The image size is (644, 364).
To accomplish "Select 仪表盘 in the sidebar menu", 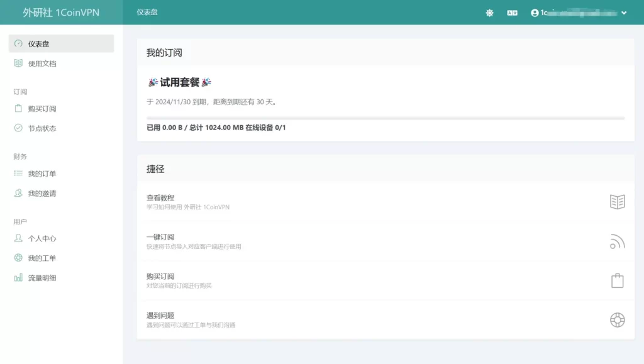I will 38,43.
